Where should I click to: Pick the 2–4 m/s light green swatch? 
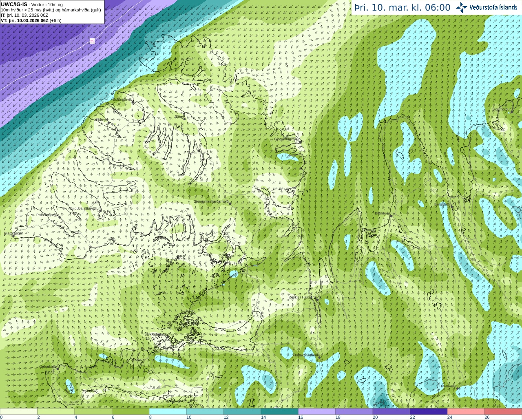pyautogui.click(x=56, y=411)
